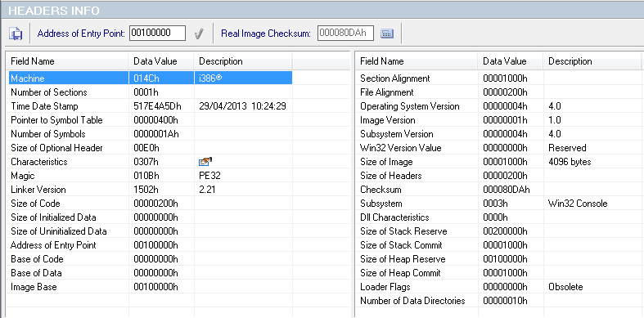Open the Characteristics editor icon
The width and height of the screenshot is (644, 318).
point(205,162)
